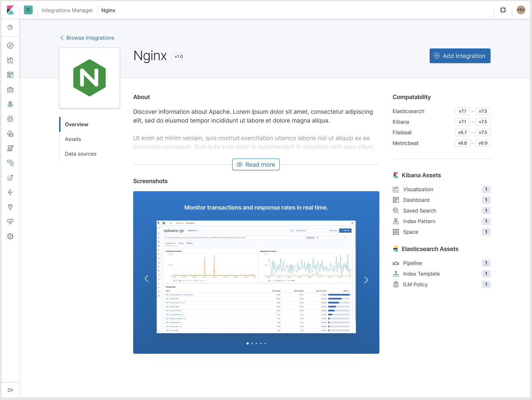Show previous screenshot with left chevron
The width and height of the screenshot is (532, 400).
coord(146,279)
